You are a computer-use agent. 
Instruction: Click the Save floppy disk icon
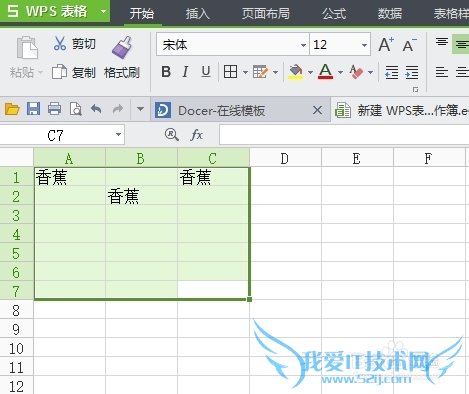point(33,109)
